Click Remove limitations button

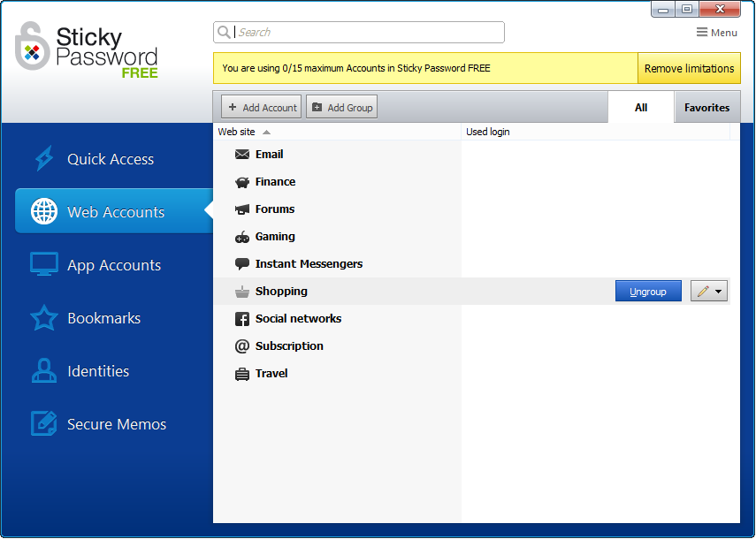coord(689,68)
